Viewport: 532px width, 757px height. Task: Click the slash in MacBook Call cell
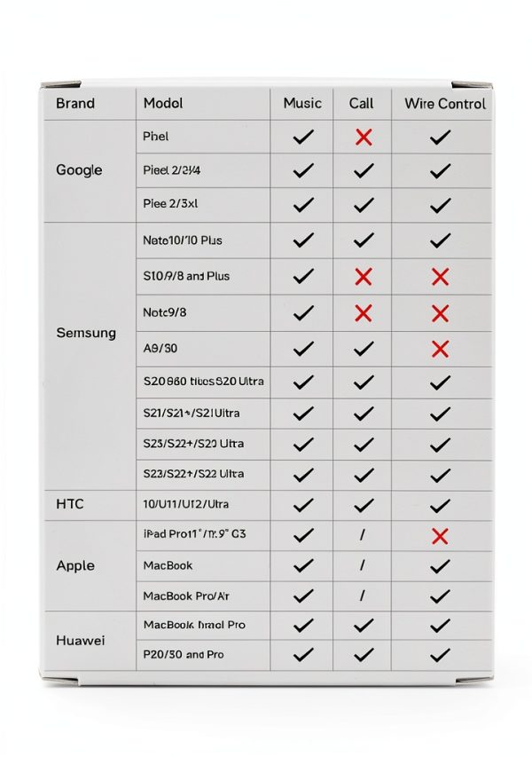point(363,565)
